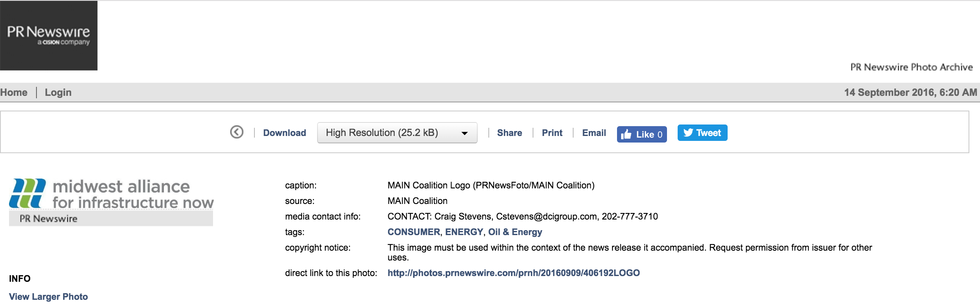The width and height of the screenshot is (980, 308).
Task: Open the High Resolution size dropdown
Action: (397, 133)
